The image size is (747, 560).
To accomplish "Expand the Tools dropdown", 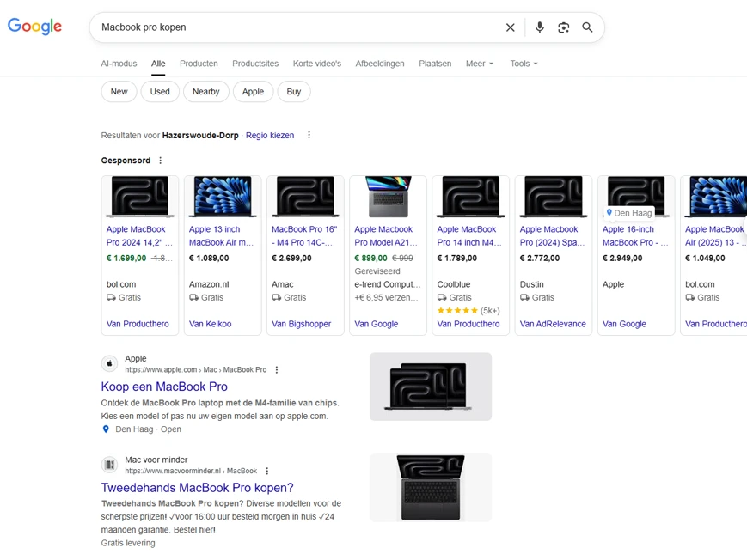I will pos(524,64).
